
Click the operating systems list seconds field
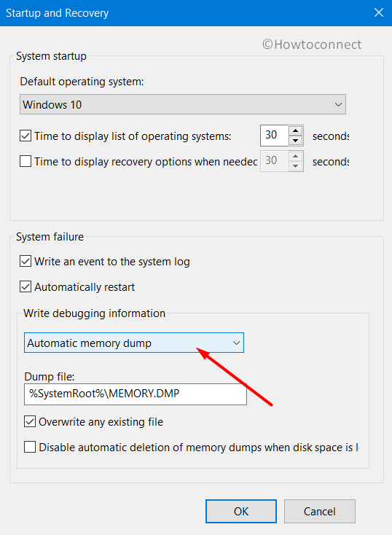click(x=275, y=136)
